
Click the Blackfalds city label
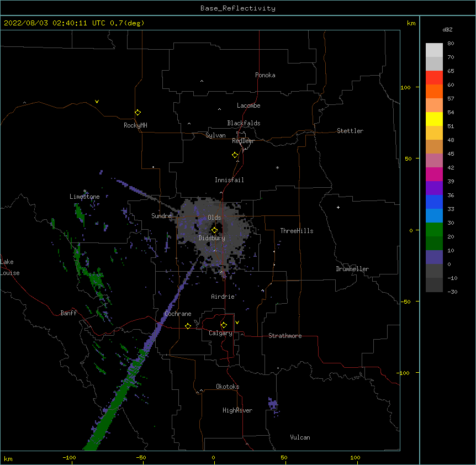(244, 123)
